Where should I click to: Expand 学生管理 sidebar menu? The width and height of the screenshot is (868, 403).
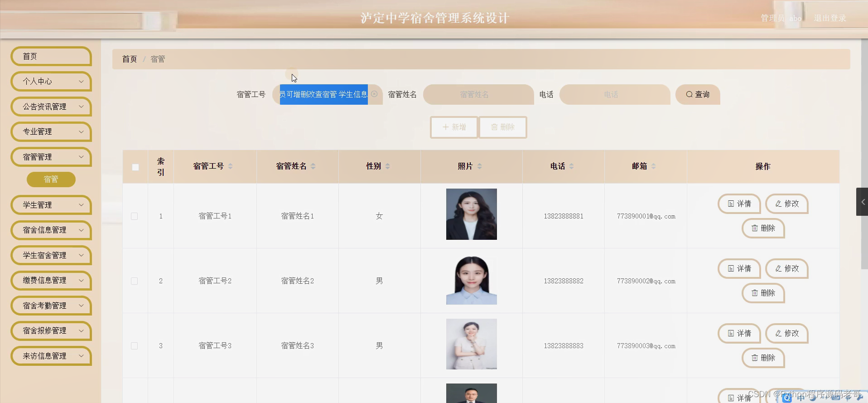click(x=51, y=205)
